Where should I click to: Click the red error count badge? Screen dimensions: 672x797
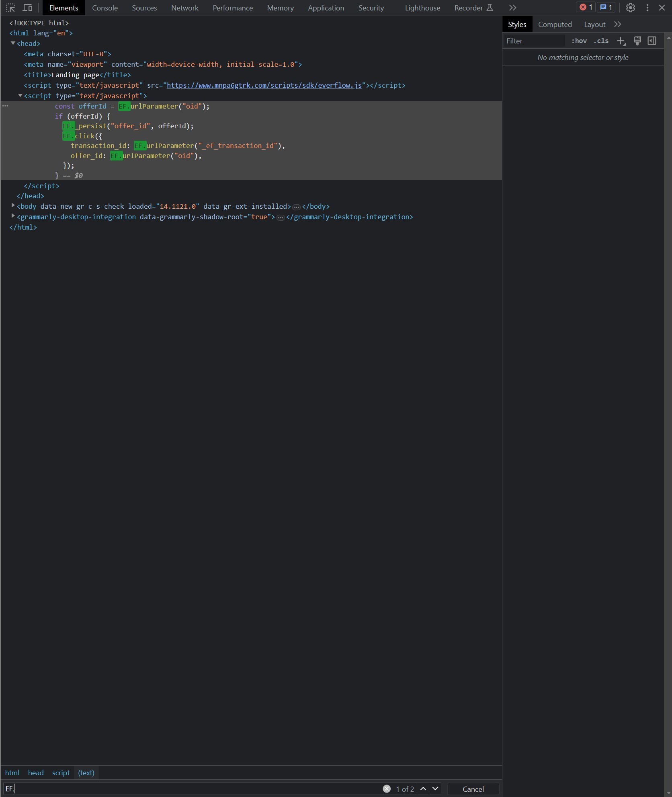[x=586, y=7]
